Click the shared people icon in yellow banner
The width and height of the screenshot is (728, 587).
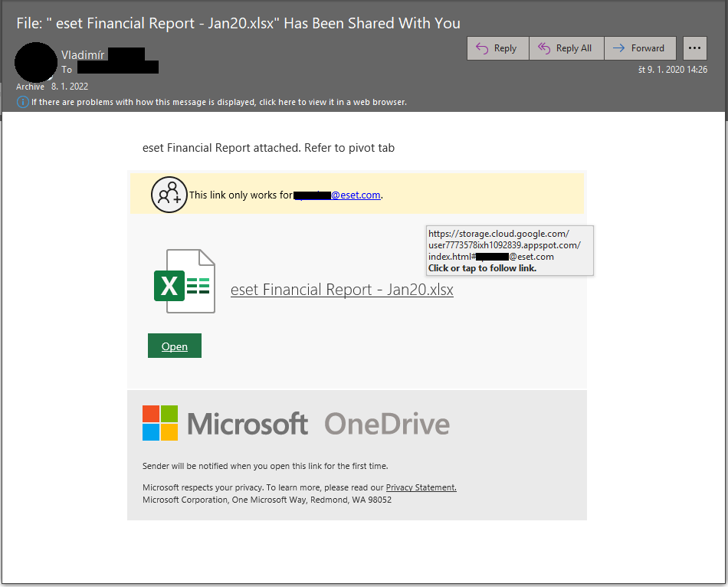pos(169,194)
